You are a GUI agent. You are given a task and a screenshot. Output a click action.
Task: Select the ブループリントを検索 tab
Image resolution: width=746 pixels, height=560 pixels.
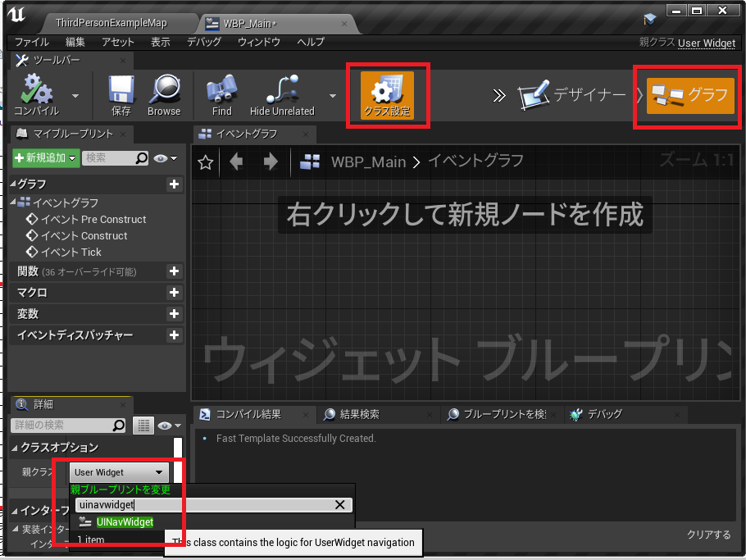[504, 414]
